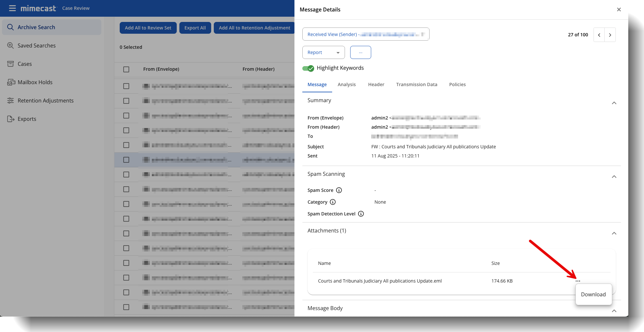Toggle the Highlight Keywords switch
The width and height of the screenshot is (644, 332).
tap(308, 68)
